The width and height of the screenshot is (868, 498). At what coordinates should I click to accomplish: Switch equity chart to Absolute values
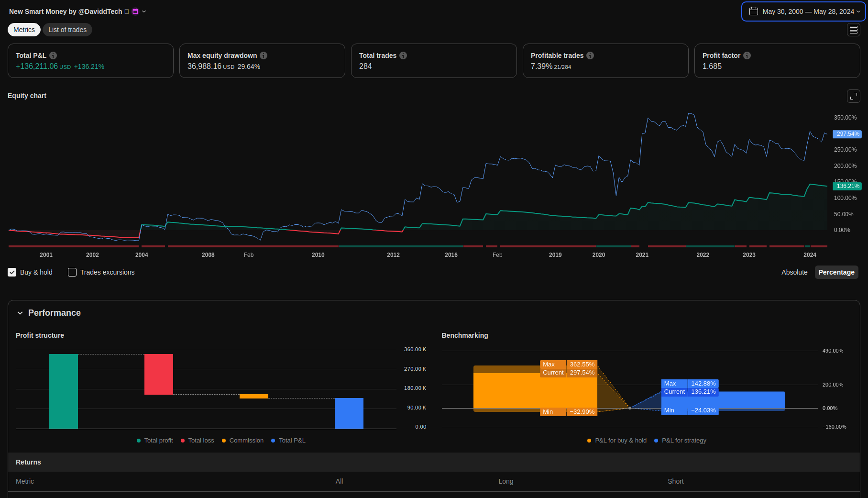[x=794, y=272]
